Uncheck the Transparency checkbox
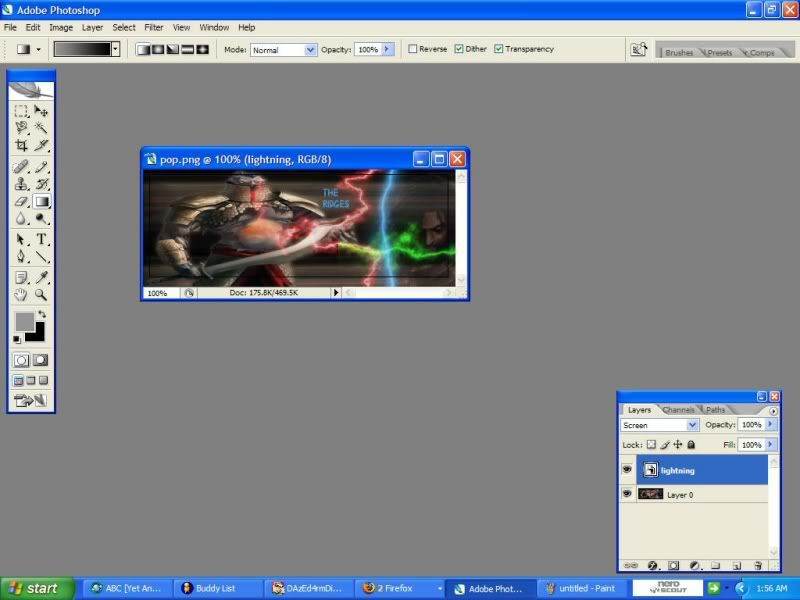 498,49
